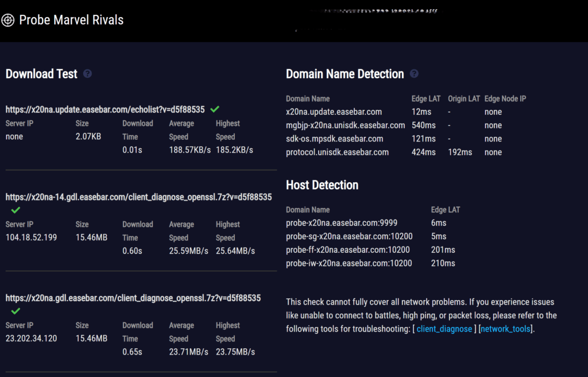Click the 424ms edge latency value
The height and width of the screenshot is (377, 588).
424,152
